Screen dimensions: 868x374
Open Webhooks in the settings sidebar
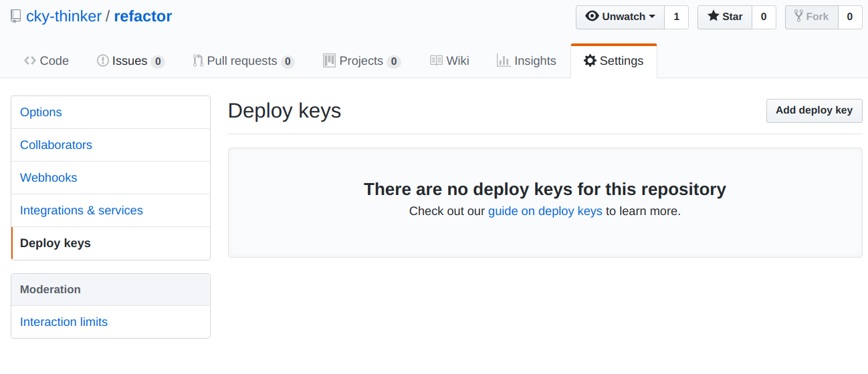(111, 178)
